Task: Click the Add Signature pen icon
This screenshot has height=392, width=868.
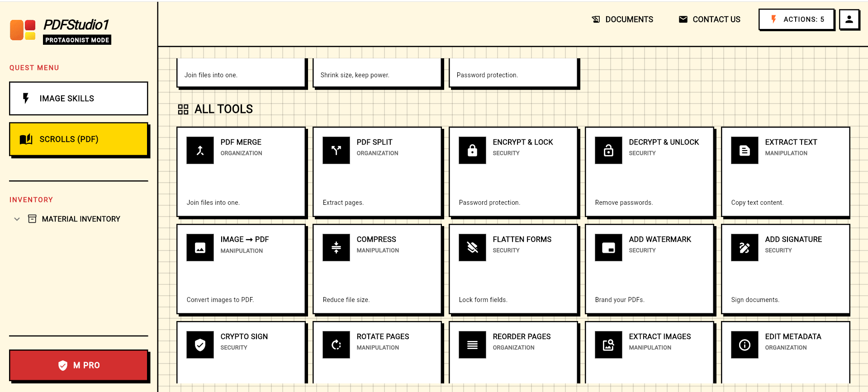Action: pos(745,247)
